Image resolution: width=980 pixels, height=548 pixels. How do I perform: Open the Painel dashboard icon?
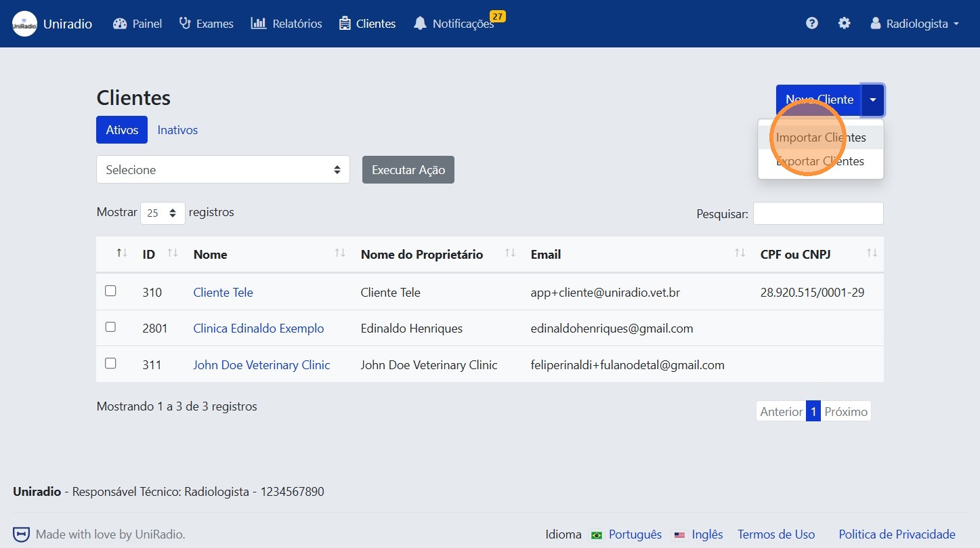119,23
